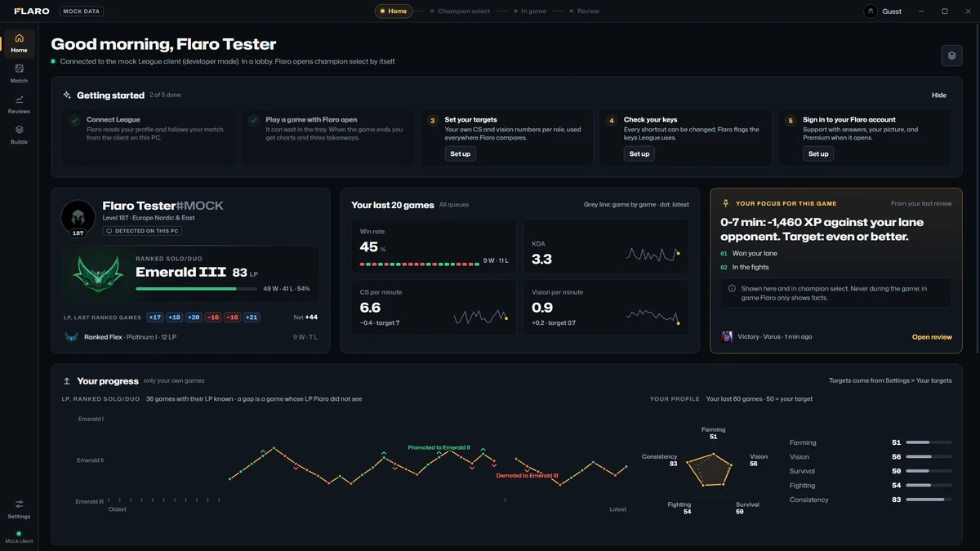Click the profile radar chart
The image size is (980, 551).
tap(708, 470)
